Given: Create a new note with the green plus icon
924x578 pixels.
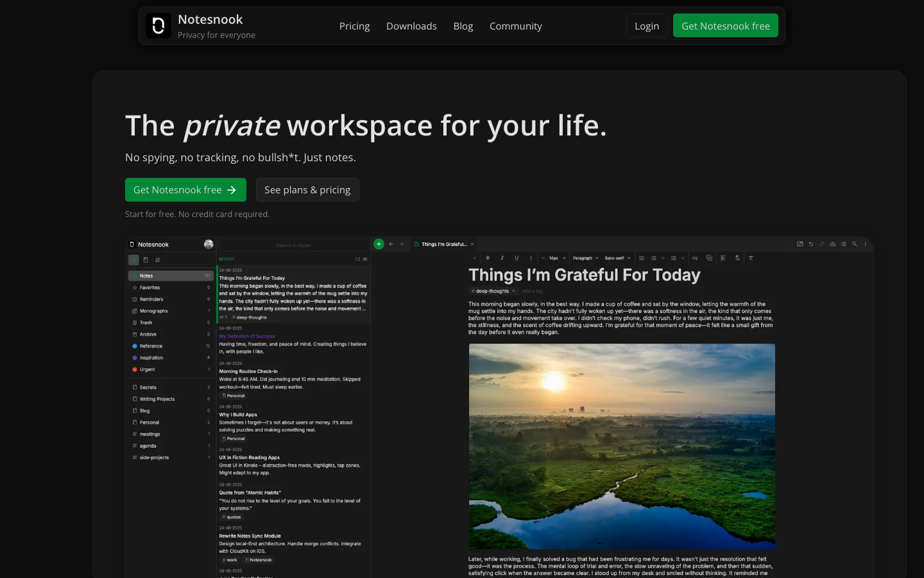Looking at the screenshot, I should tap(379, 244).
